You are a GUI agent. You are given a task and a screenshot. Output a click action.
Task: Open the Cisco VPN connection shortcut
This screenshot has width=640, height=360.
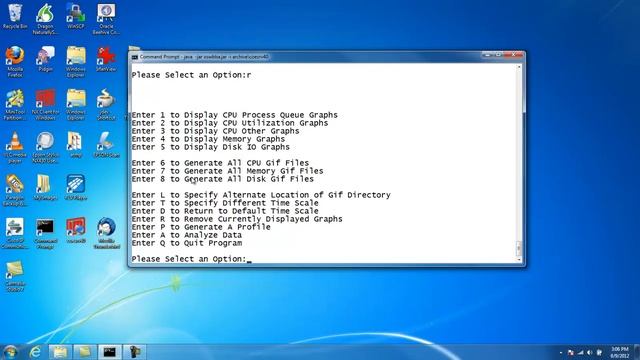coord(15,234)
